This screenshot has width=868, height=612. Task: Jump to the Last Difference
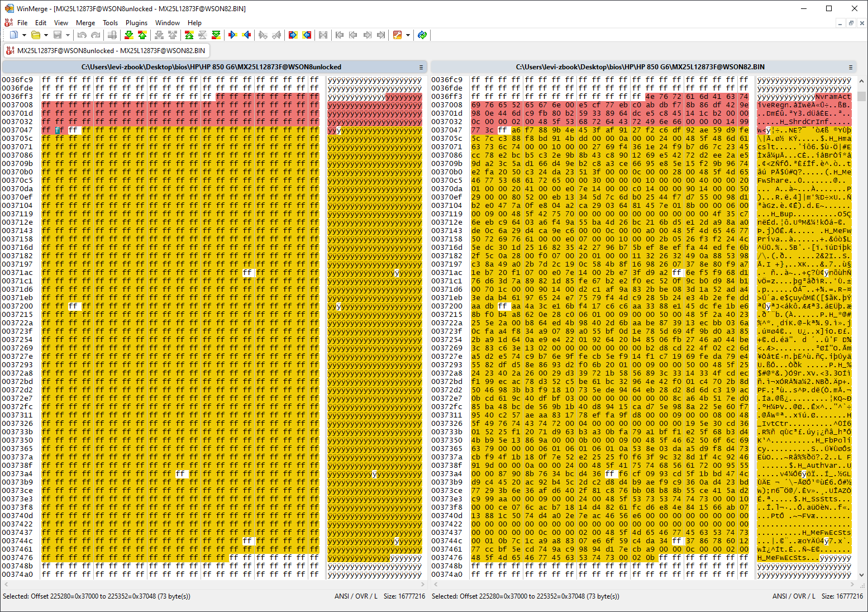coord(216,35)
